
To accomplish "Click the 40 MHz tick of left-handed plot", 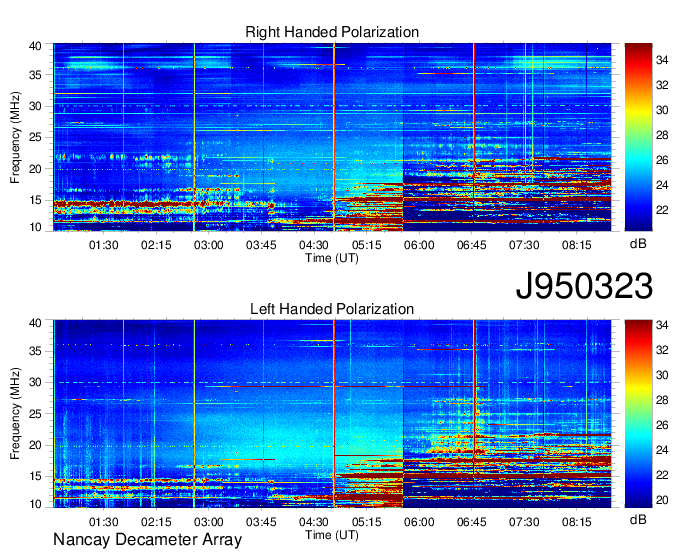I will (x=36, y=323).
